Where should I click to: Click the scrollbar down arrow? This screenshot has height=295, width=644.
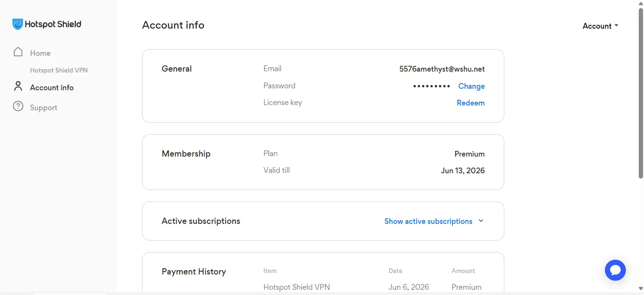pos(641,288)
